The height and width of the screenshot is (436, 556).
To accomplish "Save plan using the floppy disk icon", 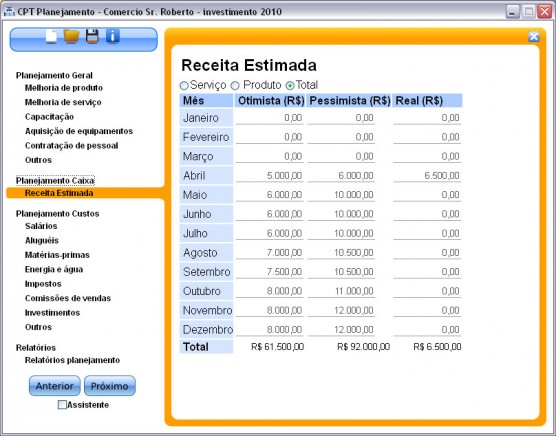I will click(x=92, y=36).
